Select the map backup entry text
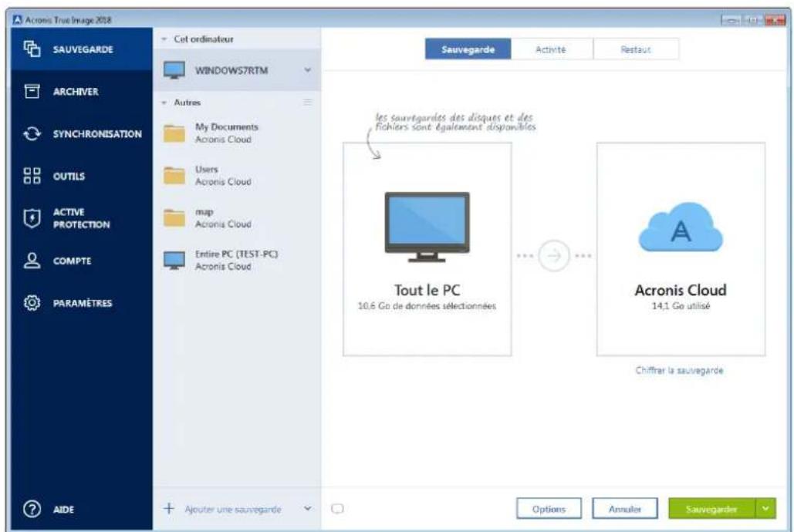Screen dimensions: 794x532 click(x=223, y=217)
